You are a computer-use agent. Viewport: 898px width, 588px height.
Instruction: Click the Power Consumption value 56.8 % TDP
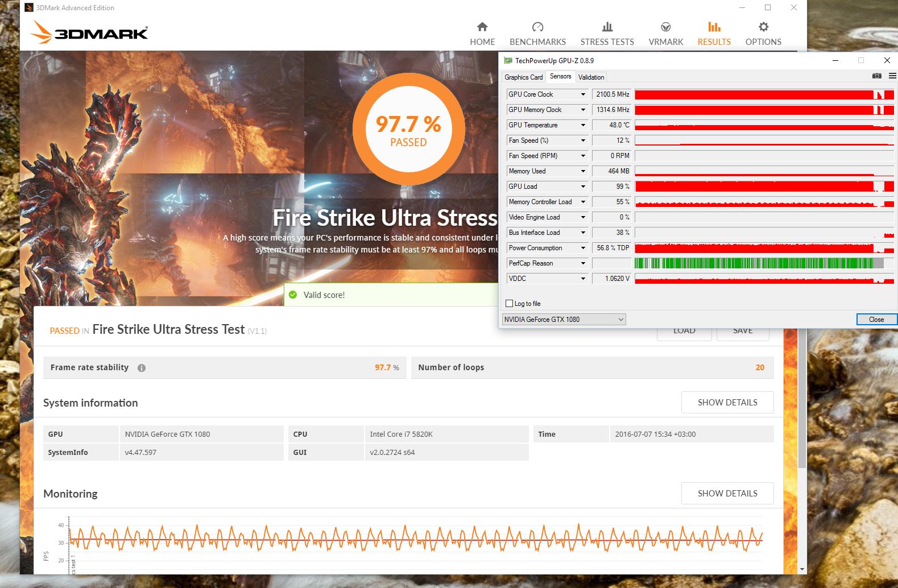tap(612, 248)
